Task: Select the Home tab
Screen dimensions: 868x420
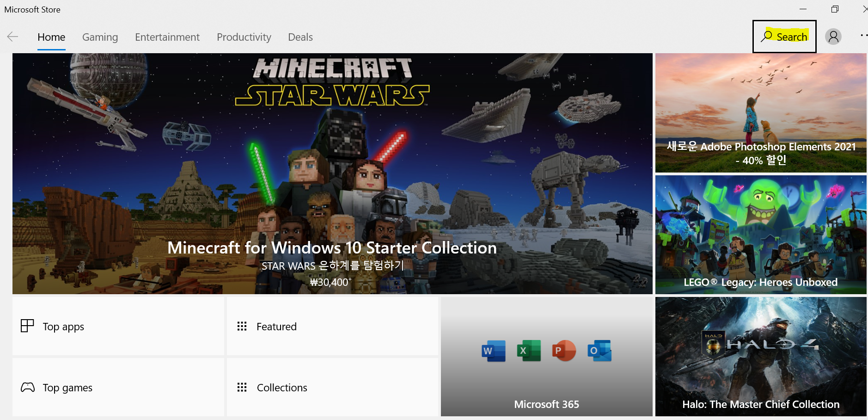Action: pyautogui.click(x=51, y=37)
